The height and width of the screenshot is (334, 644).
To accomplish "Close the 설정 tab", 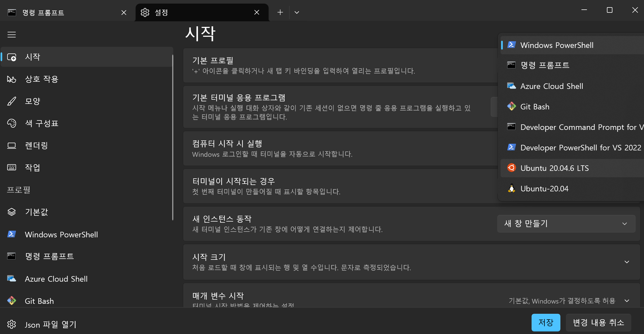I will [x=257, y=12].
